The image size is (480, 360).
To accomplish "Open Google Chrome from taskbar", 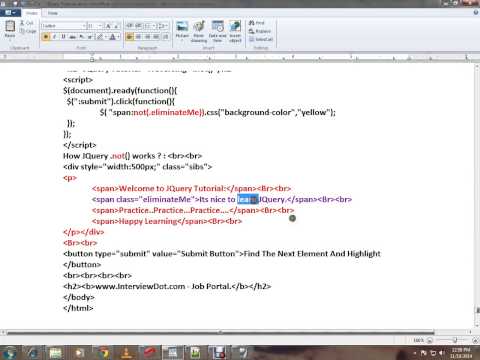I will [x=103, y=353].
